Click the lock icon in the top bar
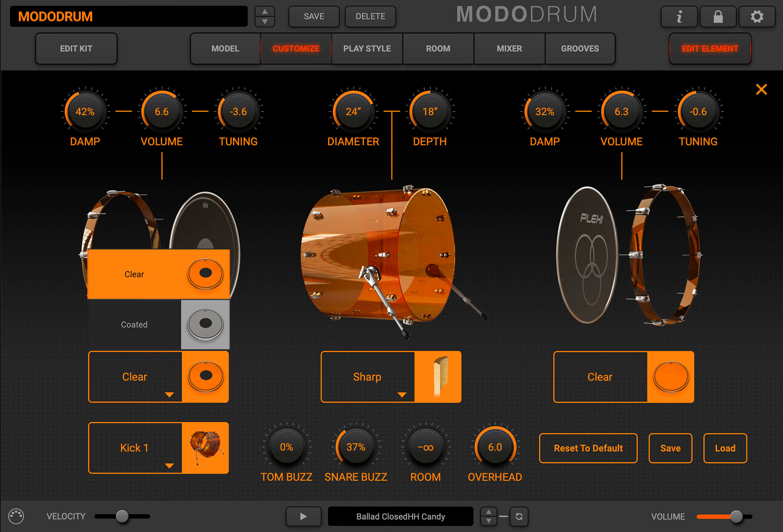This screenshot has width=783, height=532. pos(718,16)
